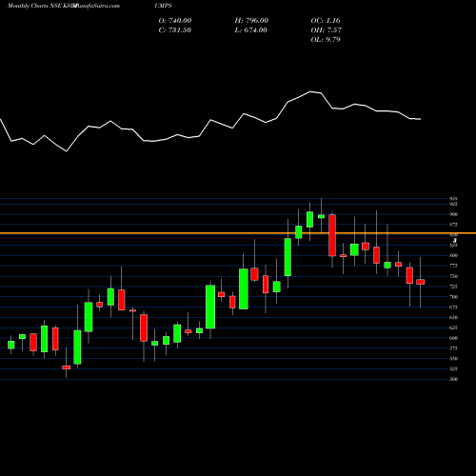476x476 pixels.
Task: Click the 900 price axis label
Action: point(453,214)
